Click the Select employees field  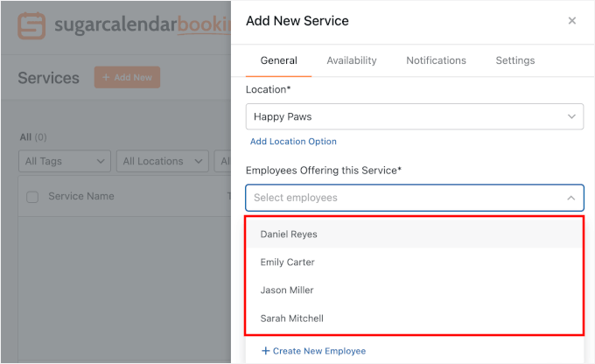click(415, 198)
